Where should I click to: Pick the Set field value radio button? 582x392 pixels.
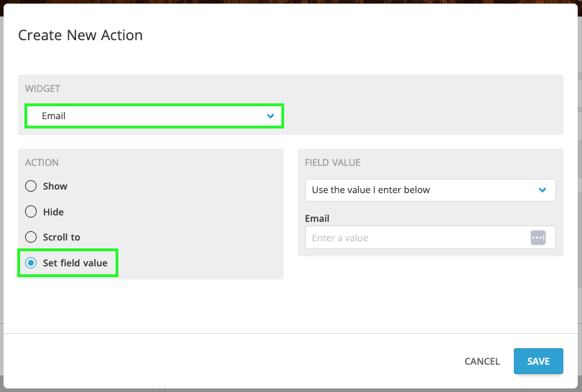click(x=31, y=263)
